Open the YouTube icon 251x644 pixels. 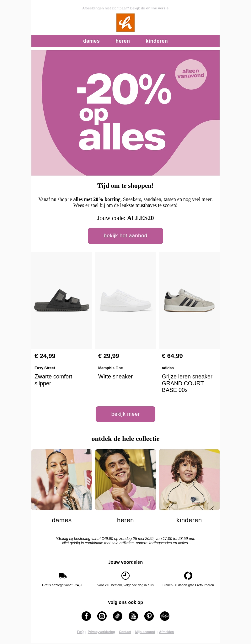click(x=133, y=616)
